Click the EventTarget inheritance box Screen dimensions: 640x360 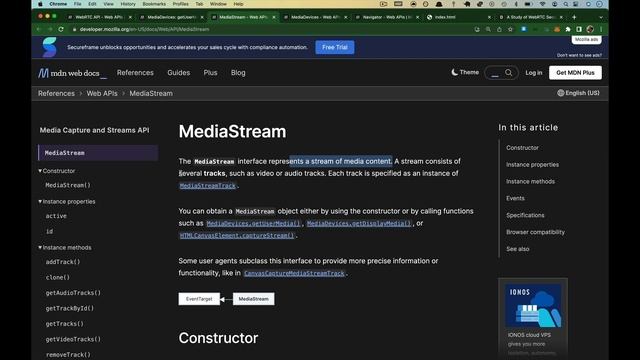199,299
